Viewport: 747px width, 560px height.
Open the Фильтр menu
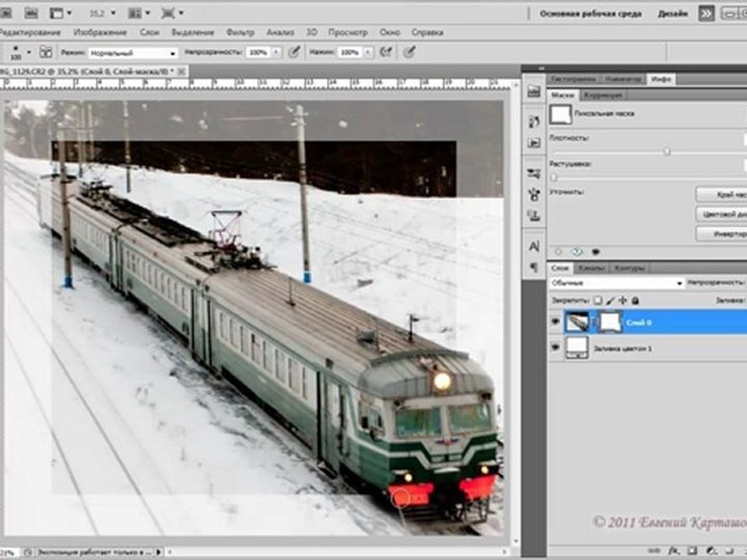pos(240,33)
